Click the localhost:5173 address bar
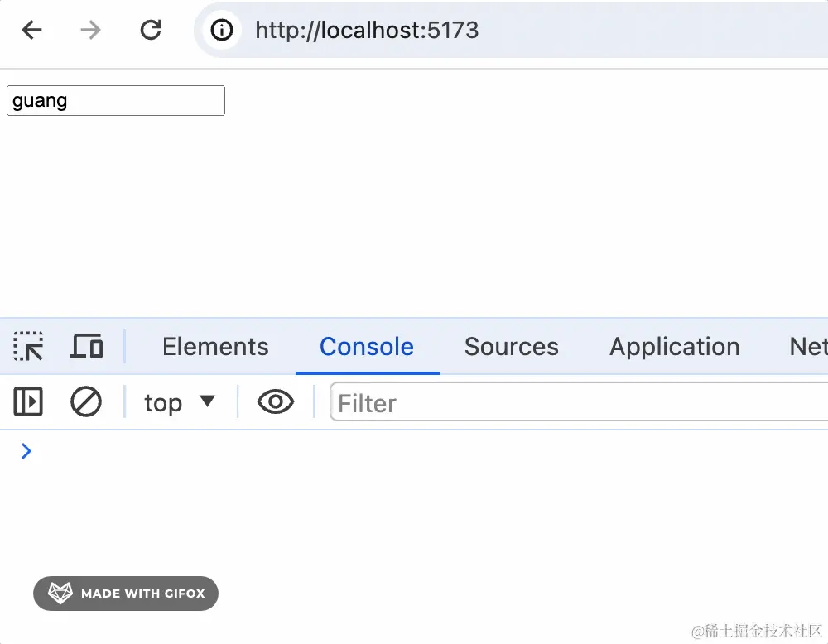 511,30
